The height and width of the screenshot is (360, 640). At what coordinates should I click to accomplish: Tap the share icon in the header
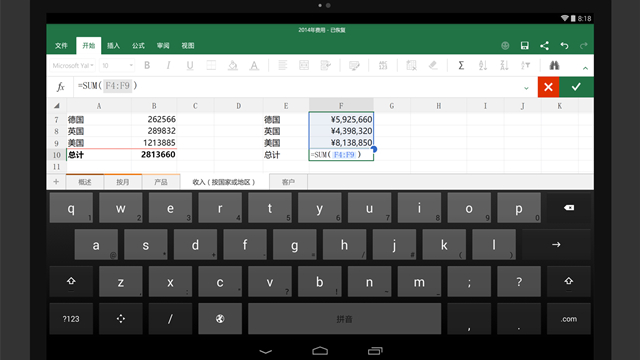coord(544,45)
